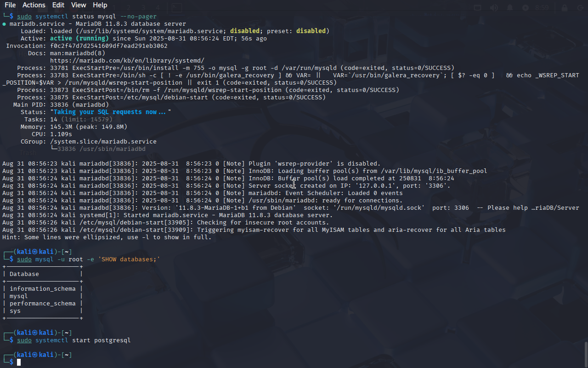Click the 'Database' table column header
588x368 pixels.
[x=24, y=274]
